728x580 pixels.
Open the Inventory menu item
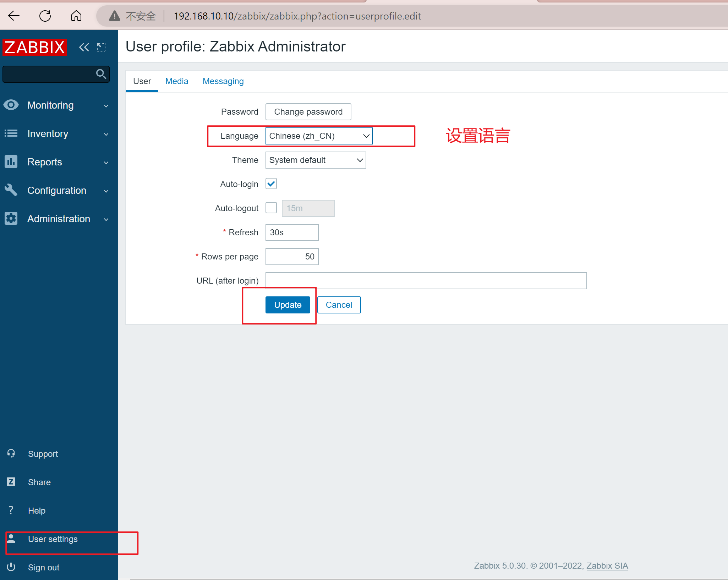click(x=59, y=133)
